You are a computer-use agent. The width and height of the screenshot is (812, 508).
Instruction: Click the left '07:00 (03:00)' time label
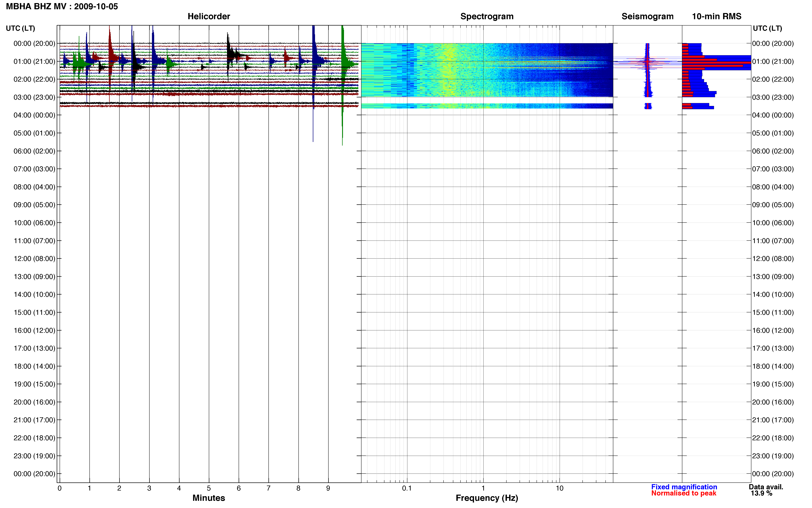click(x=34, y=169)
